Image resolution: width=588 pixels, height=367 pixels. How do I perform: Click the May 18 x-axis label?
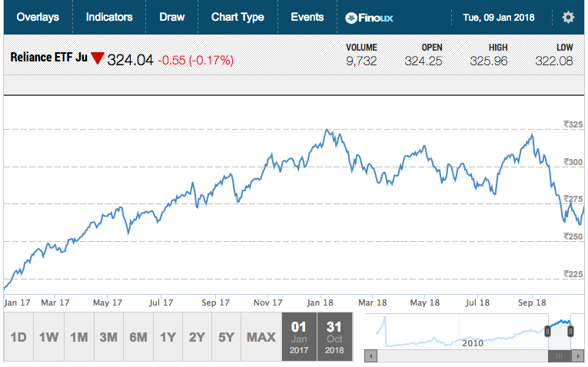coord(425,303)
